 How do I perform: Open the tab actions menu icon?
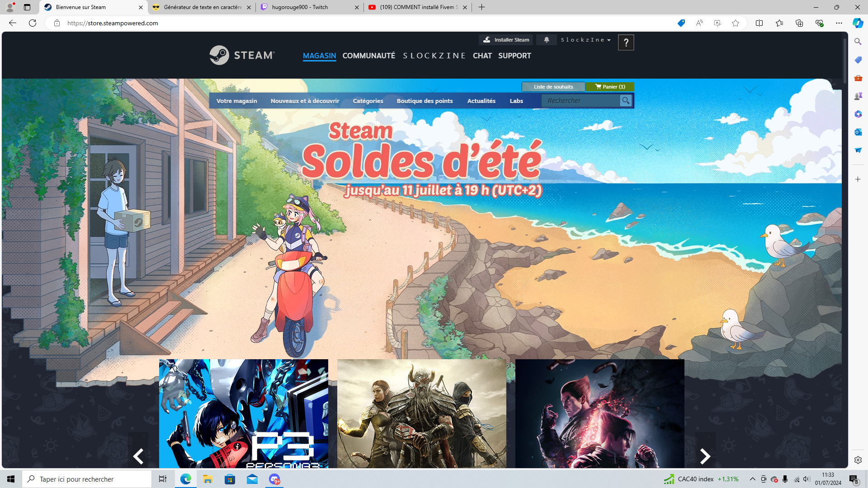point(27,7)
